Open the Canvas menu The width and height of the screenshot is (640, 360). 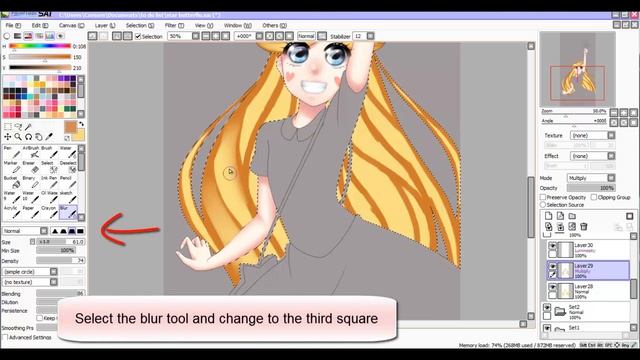tap(71, 25)
